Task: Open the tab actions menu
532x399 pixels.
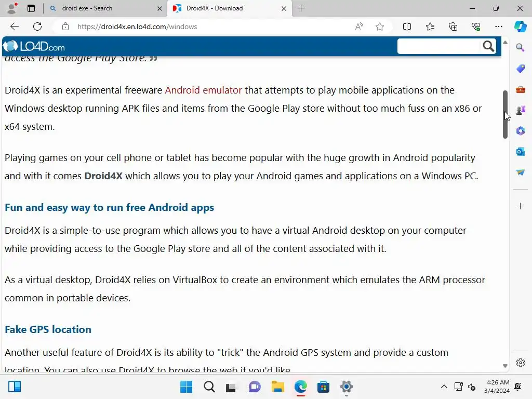Action: click(31, 8)
